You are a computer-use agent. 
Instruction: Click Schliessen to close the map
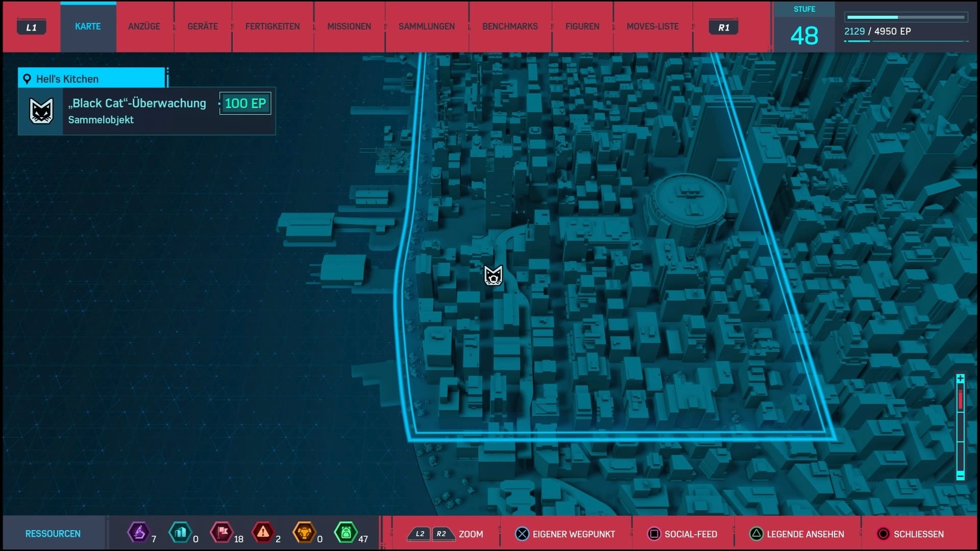(x=919, y=534)
